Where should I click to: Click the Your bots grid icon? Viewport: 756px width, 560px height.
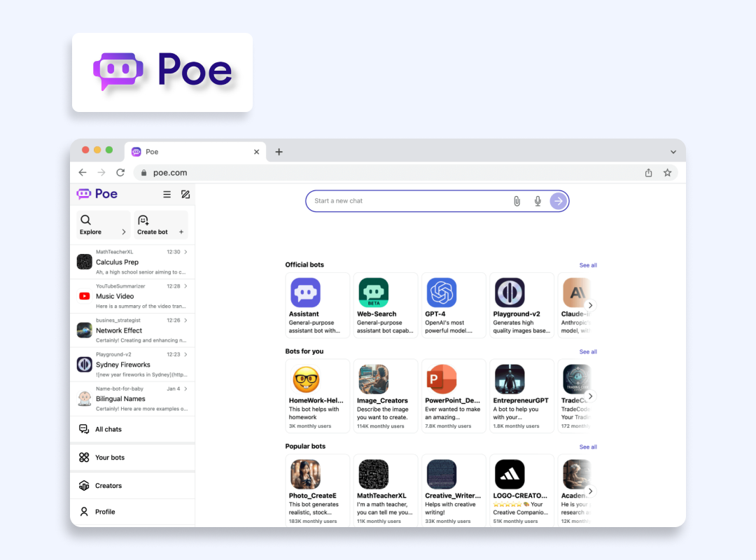[84, 457]
